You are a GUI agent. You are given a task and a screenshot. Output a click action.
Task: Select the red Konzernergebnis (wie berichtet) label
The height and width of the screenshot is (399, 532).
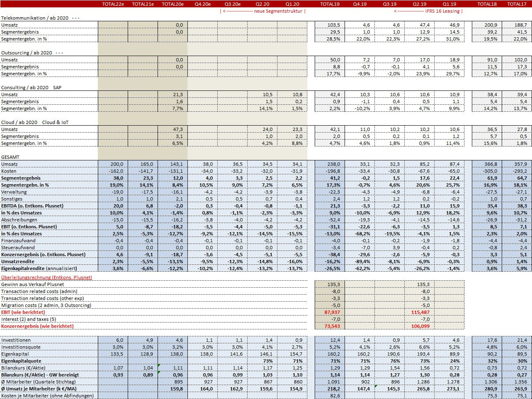pos(37,326)
